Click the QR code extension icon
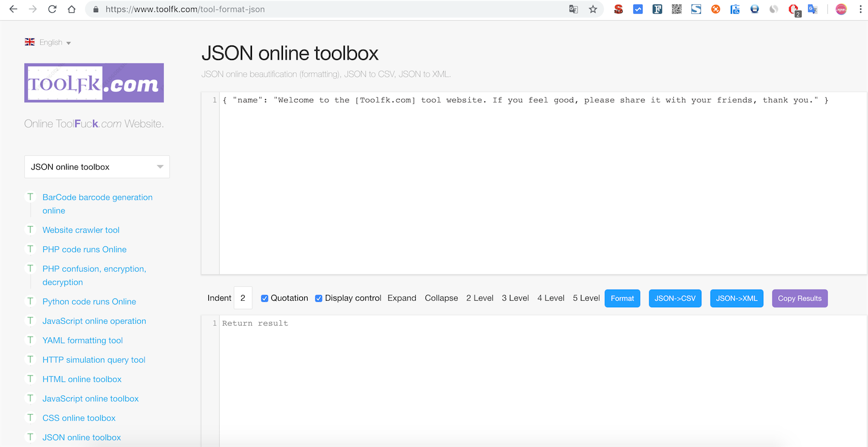This screenshot has width=868, height=447. [677, 9]
